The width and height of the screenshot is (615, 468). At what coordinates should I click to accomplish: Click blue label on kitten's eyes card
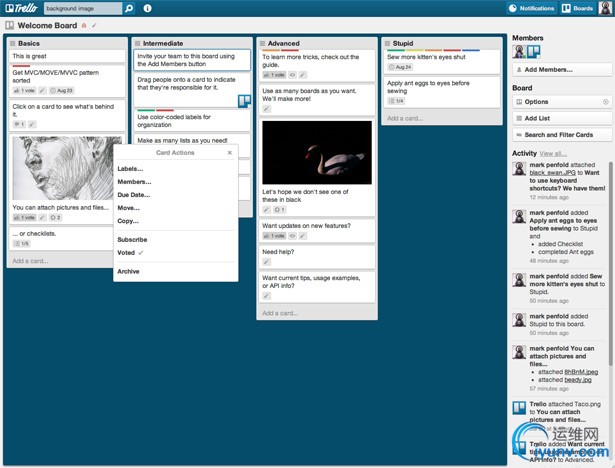tap(471, 50)
